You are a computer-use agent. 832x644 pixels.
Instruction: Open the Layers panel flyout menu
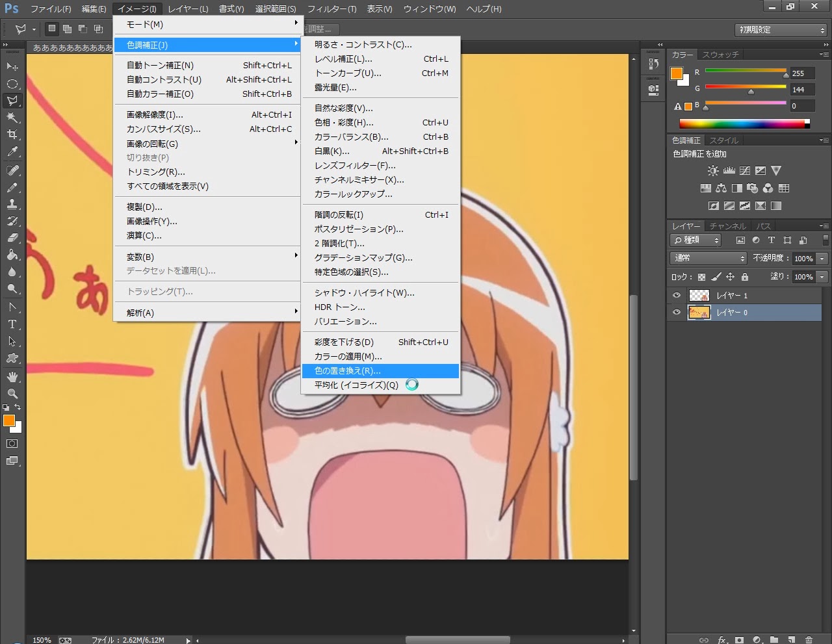(824, 225)
